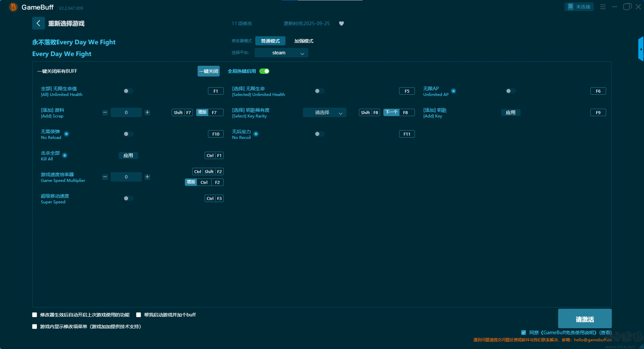Click the back arrow to reselect game
Viewport: 644px width, 349px height.
pos(38,23)
